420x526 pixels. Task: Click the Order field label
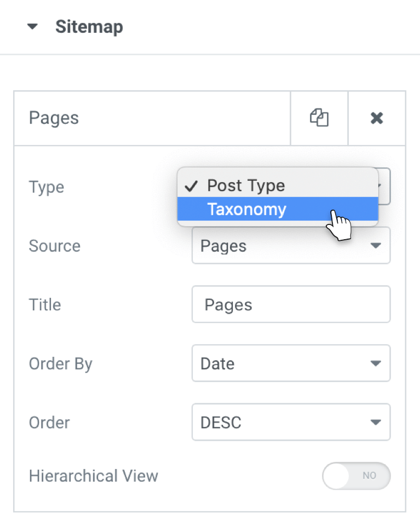[49, 423]
